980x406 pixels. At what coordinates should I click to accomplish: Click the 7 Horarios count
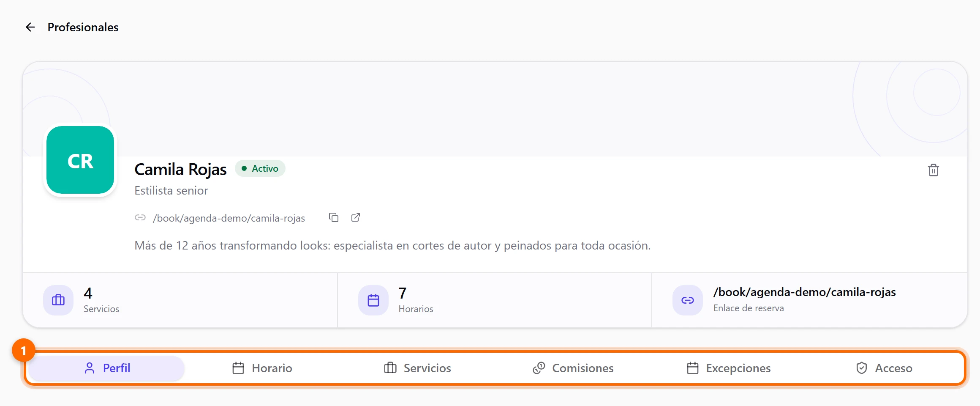[x=403, y=293]
